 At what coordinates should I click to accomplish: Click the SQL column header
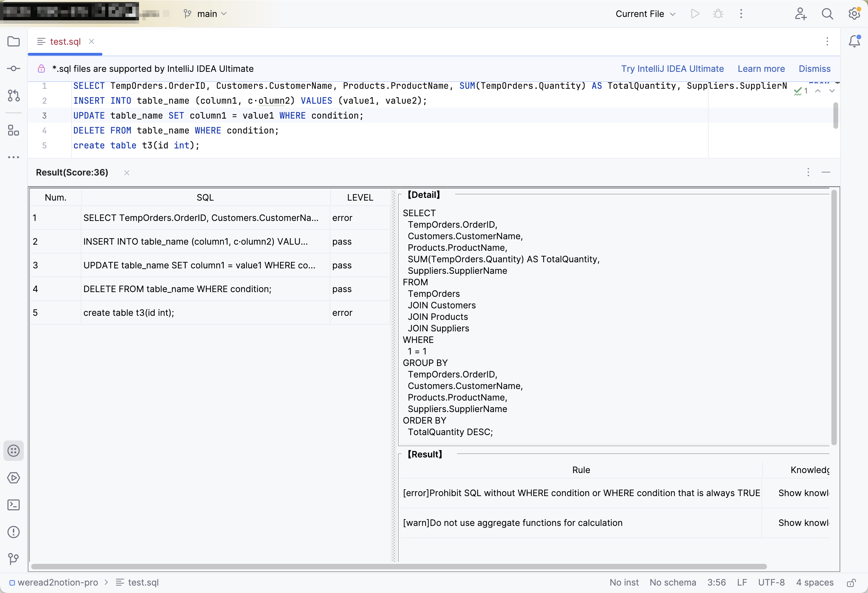pos(205,198)
